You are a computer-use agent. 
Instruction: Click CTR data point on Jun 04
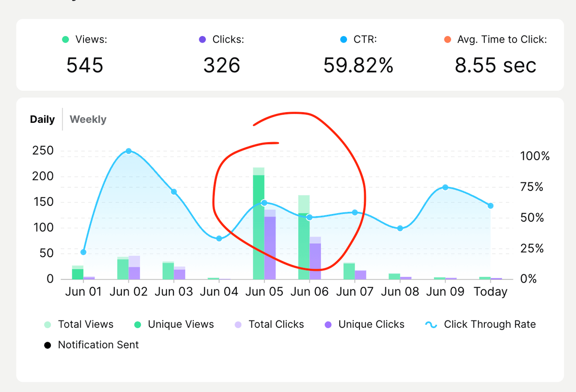pyautogui.click(x=219, y=238)
